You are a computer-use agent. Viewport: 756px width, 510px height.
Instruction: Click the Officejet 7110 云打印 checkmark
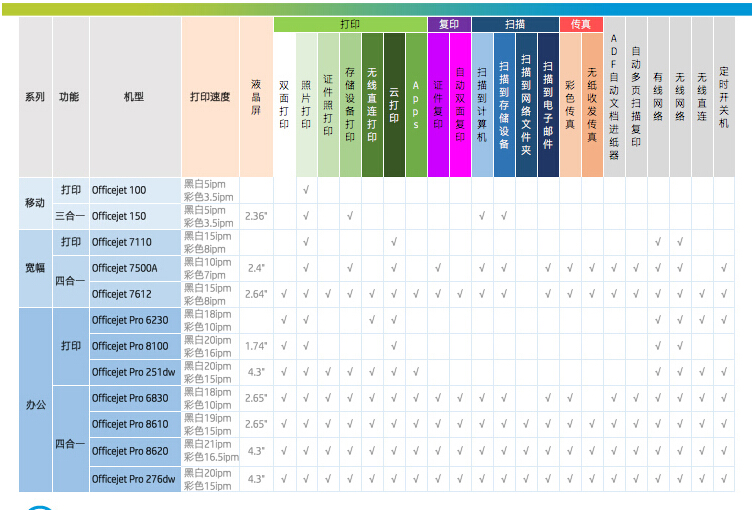[394, 242]
